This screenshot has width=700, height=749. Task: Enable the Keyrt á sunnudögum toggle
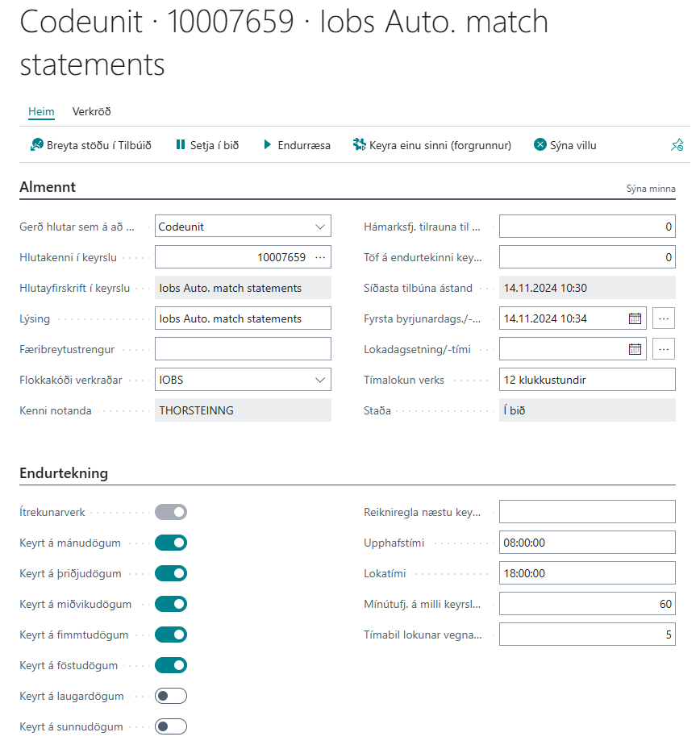pos(171,726)
